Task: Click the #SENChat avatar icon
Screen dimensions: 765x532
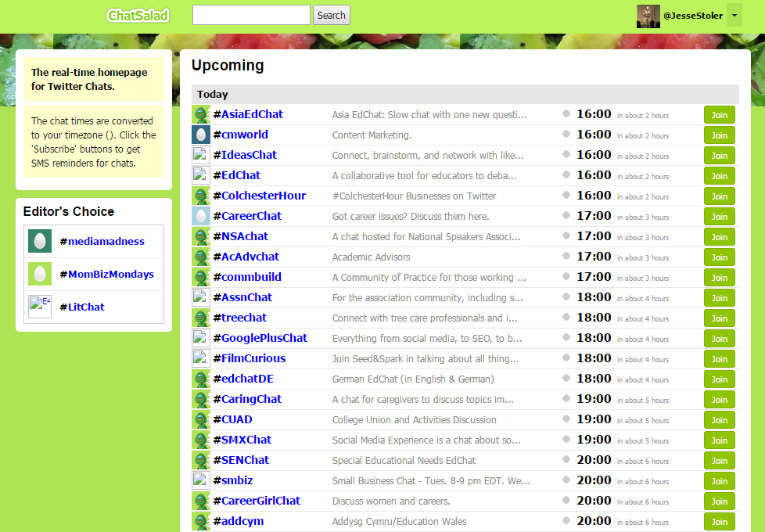Action: tap(201, 460)
